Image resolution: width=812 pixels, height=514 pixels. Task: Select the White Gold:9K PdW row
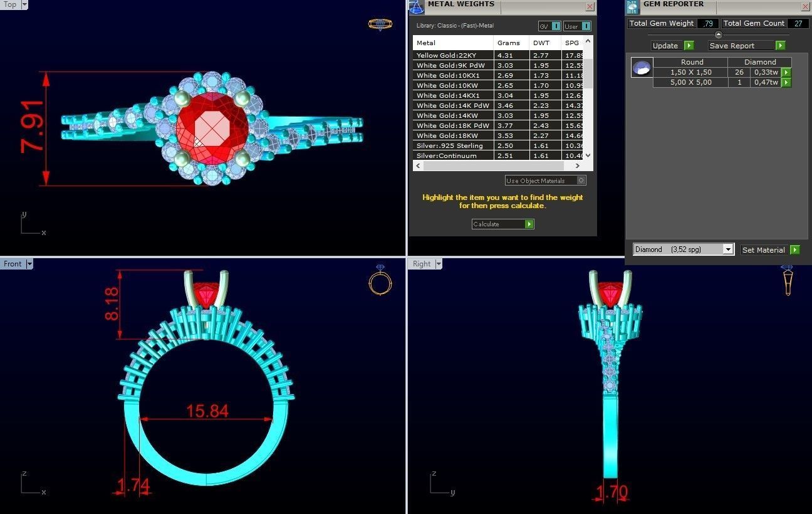(x=498, y=65)
